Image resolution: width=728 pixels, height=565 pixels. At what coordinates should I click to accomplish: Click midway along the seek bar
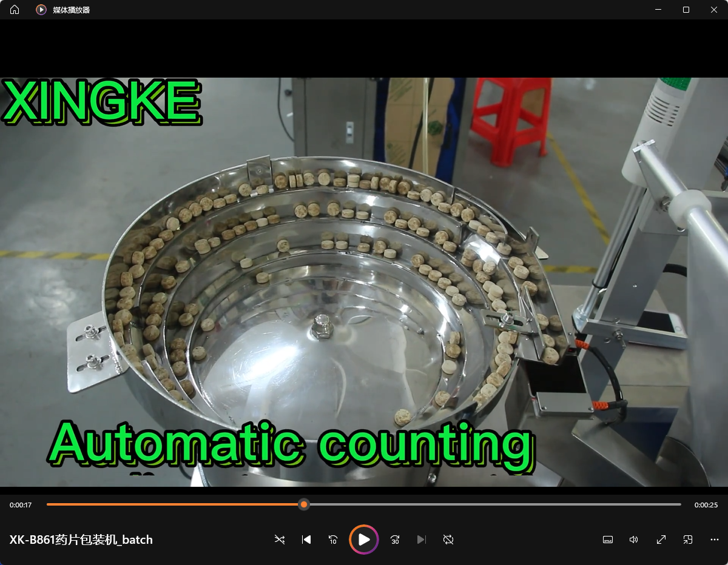364,504
